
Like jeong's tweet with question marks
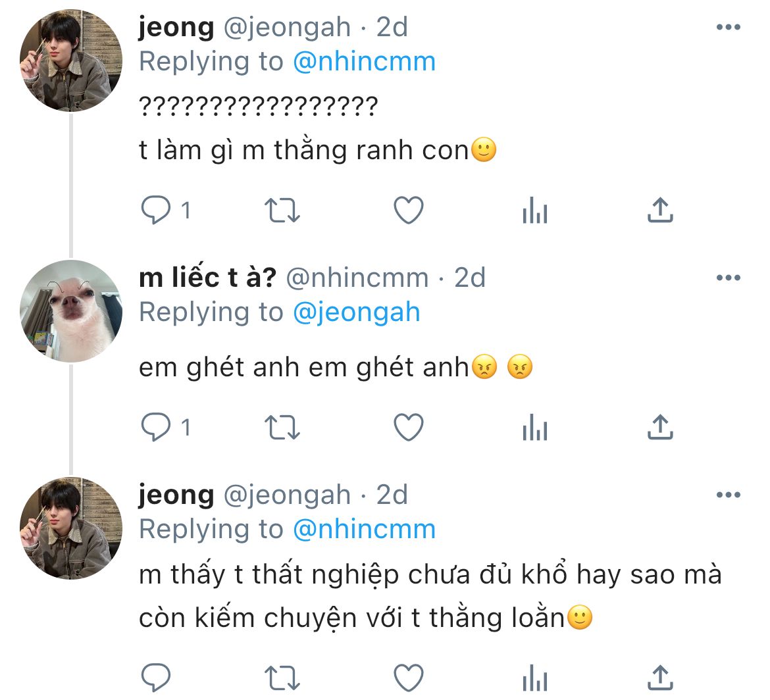coord(408,211)
